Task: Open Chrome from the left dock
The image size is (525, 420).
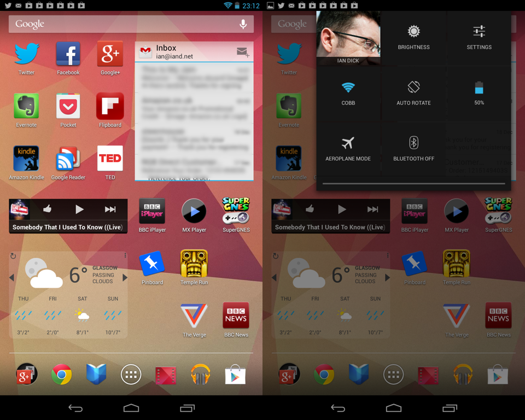Action: 61,374
